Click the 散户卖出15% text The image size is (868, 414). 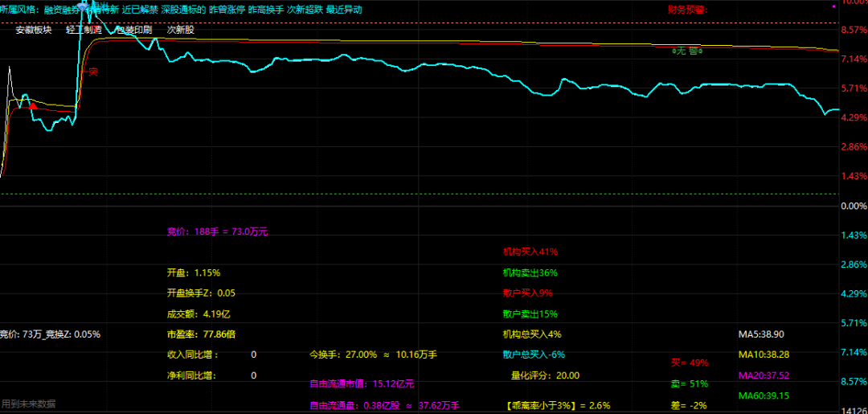[x=530, y=314]
